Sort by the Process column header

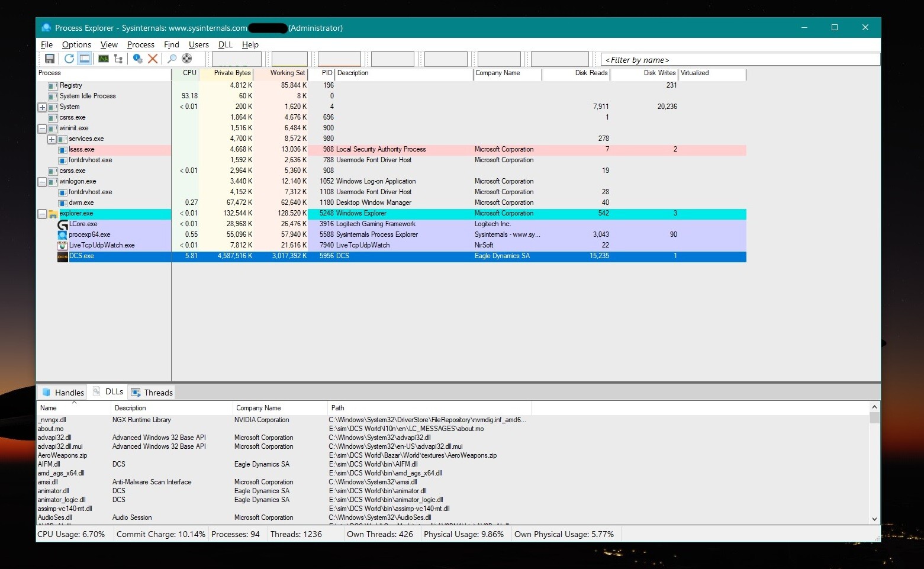click(104, 73)
